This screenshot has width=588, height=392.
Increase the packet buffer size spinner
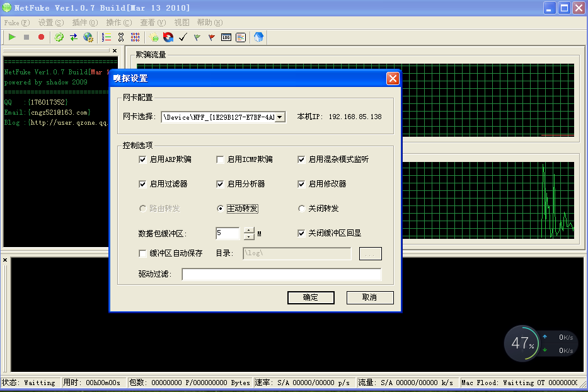[x=249, y=230]
